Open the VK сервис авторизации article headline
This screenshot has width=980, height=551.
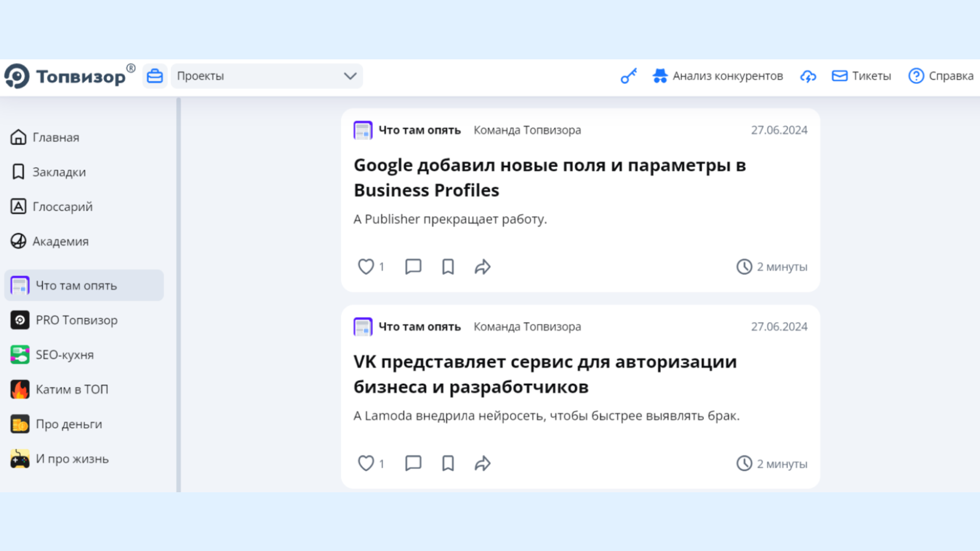[544, 373]
